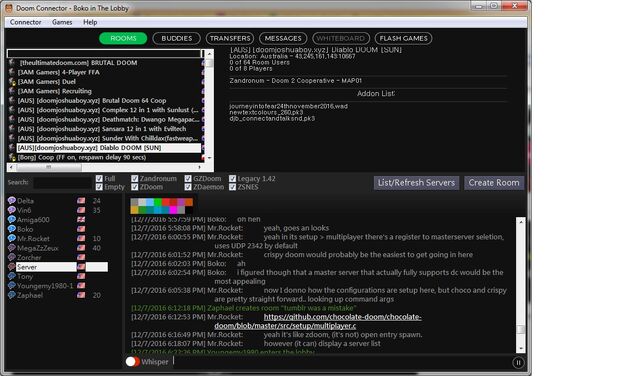The image size is (640, 376).
Task: Click MegaZzZeux's chat bubble icon
Action: (x=11, y=248)
